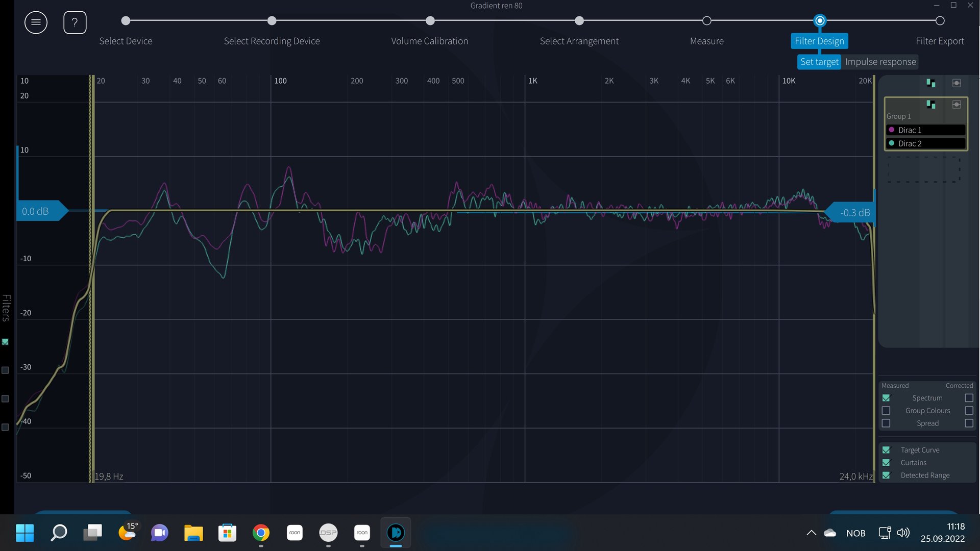Viewport: 980px width, 551px height.
Task: Click the teal Dirac 2 colour dot
Action: pyautogui.click(x=892, y=143)
